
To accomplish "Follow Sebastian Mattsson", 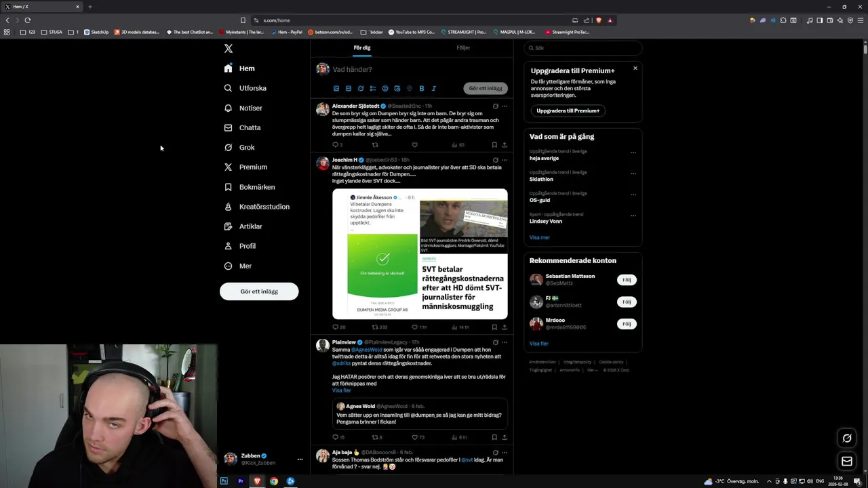I will (x=627, y=280).
